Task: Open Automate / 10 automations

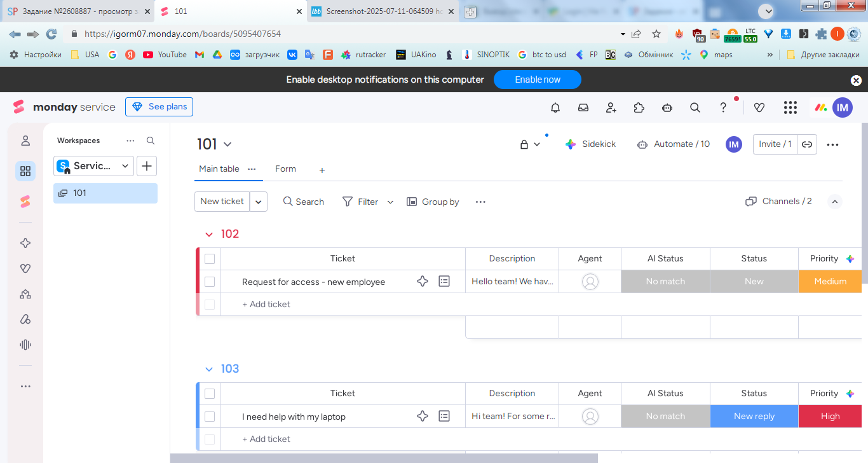Action: coord(673,144)
